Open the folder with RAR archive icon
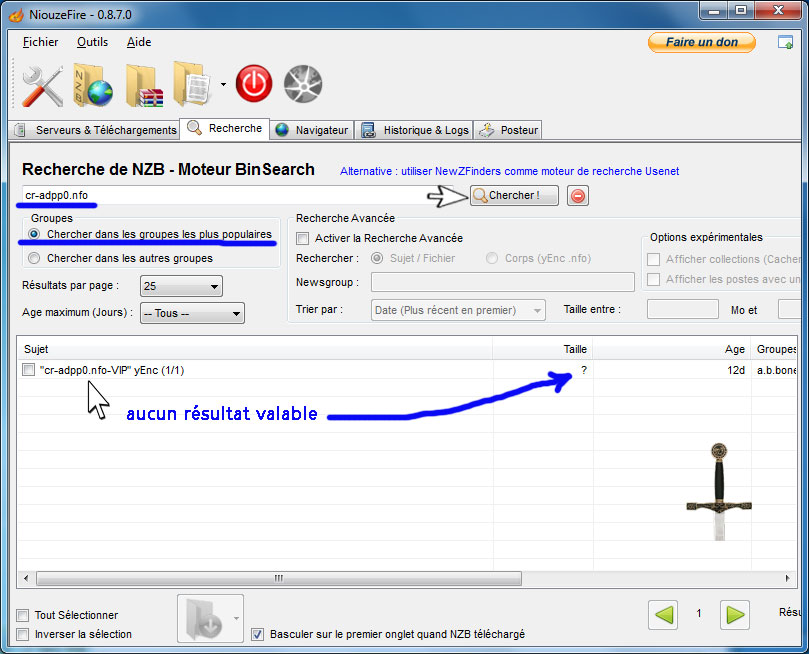Screen dimensions: 809x654 click(x=144, y=86)
